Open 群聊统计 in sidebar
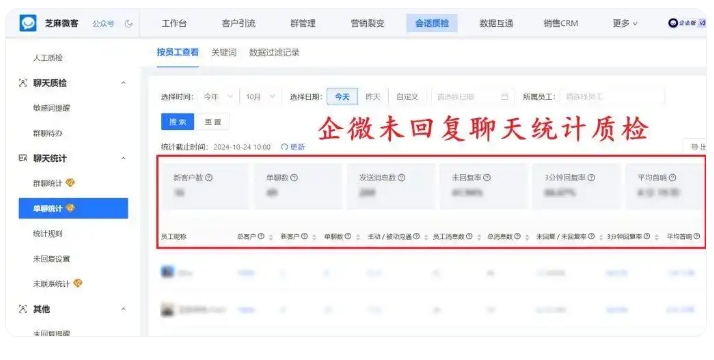 click(47, 183)
